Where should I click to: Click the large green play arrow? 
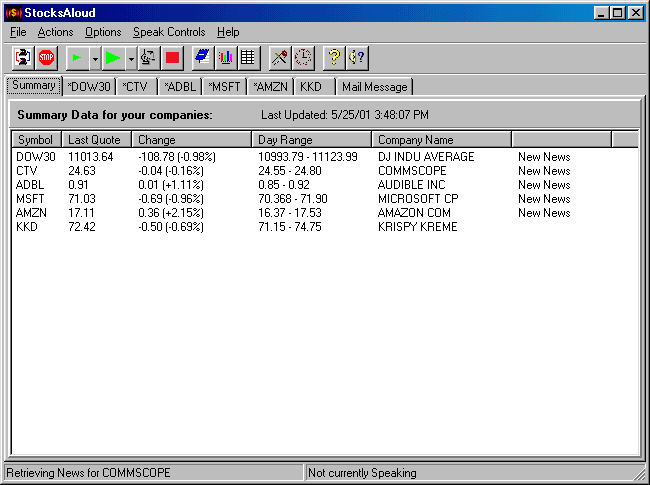coord(113,57)
